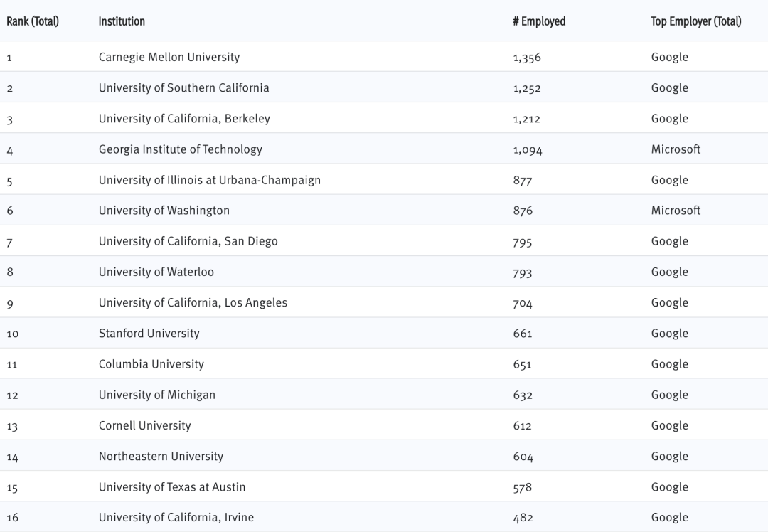Click the 632 employed value
This screenshot has width=768, height=532.
click(x=523, y=396)
